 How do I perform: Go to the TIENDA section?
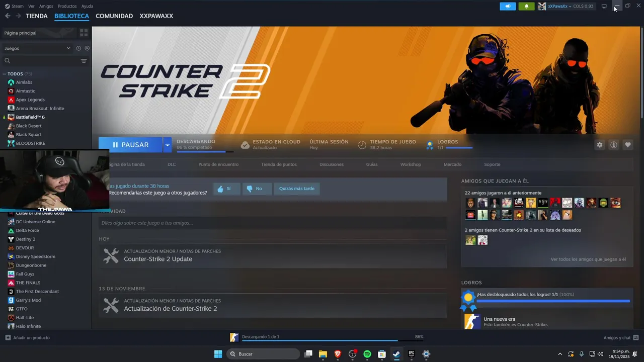pyautogui.click(x=37, y=16)
